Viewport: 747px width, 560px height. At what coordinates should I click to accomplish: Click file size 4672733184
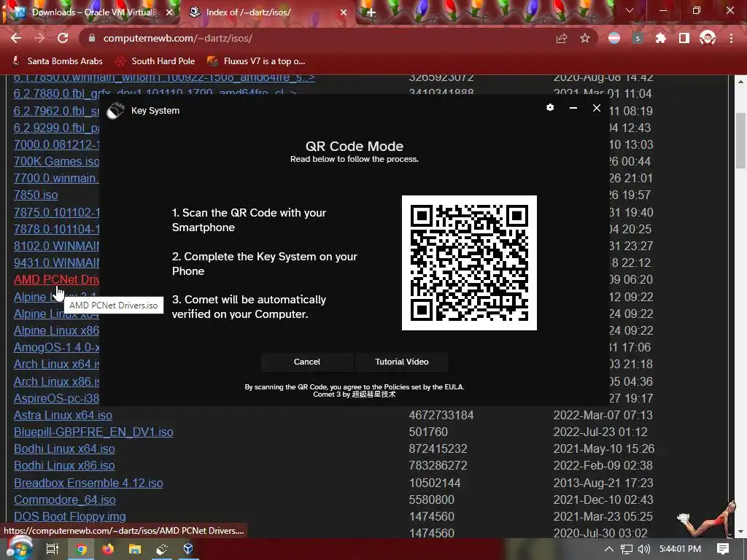pos(441,415)
